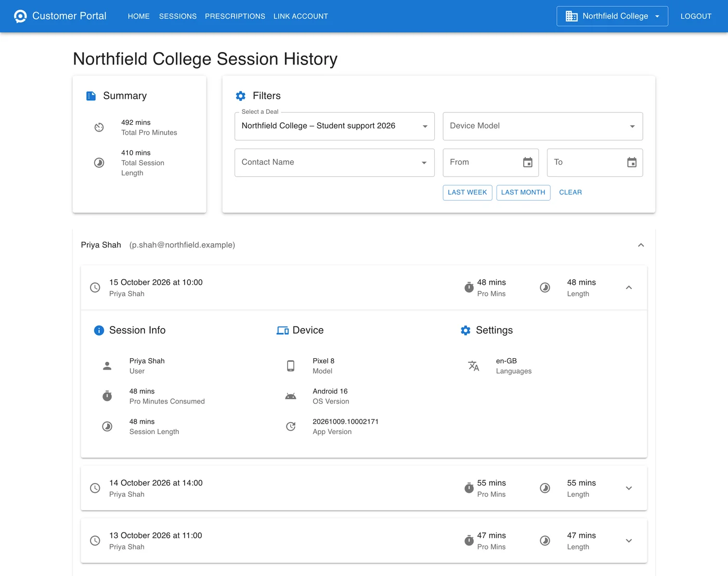Click length icon beside 47 mins Length
Viewport: 728px width, 576px height.
coord(545,541)
